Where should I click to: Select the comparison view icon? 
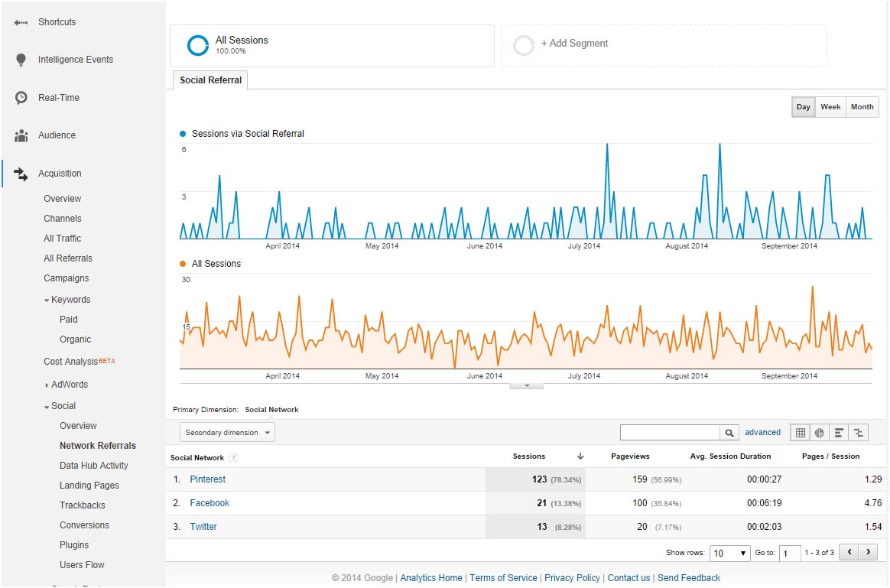coord(859,433)
